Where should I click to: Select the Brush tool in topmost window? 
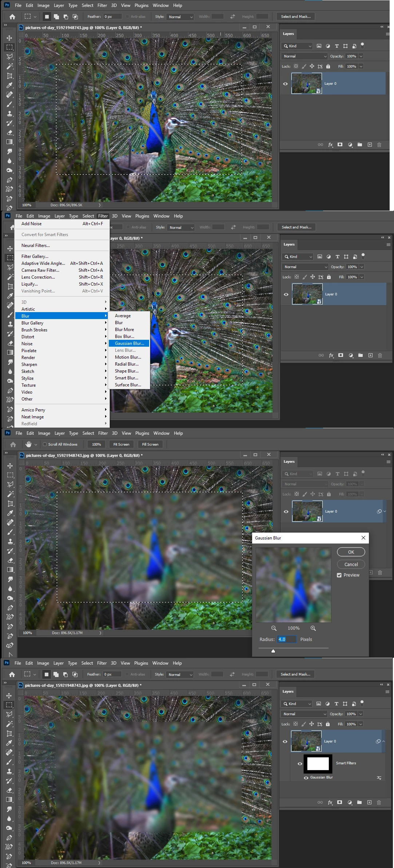point(9,104)
